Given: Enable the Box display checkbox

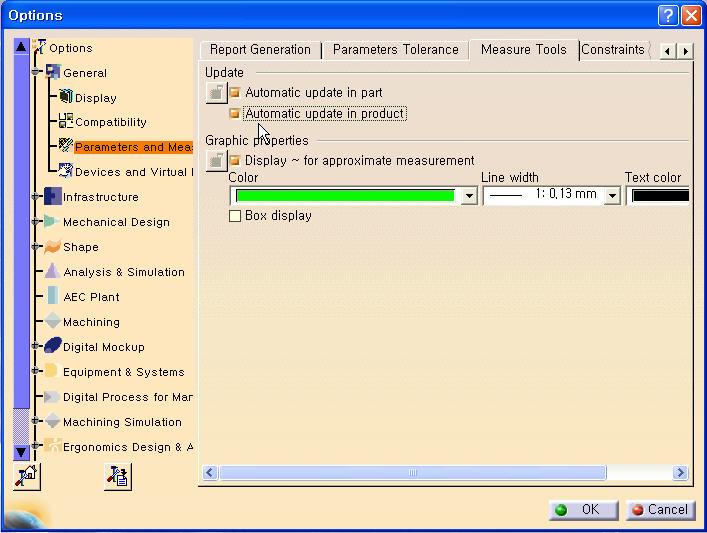Looking at the screenshot, I should pyautogui.click(x=236, y=216).
